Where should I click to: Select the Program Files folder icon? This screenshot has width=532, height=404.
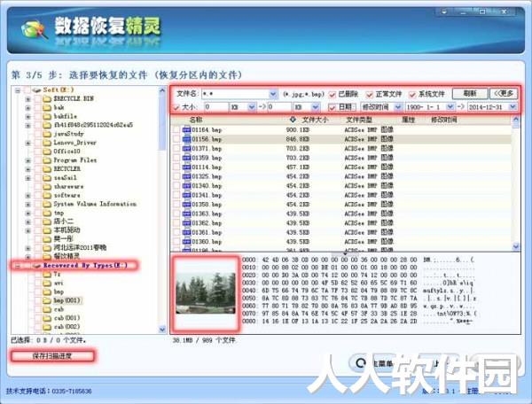[47, 160]
